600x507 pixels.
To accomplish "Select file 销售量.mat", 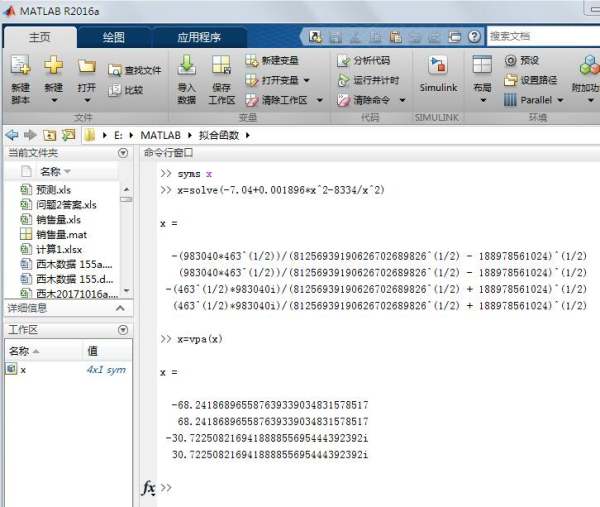I will pos(54,235).
